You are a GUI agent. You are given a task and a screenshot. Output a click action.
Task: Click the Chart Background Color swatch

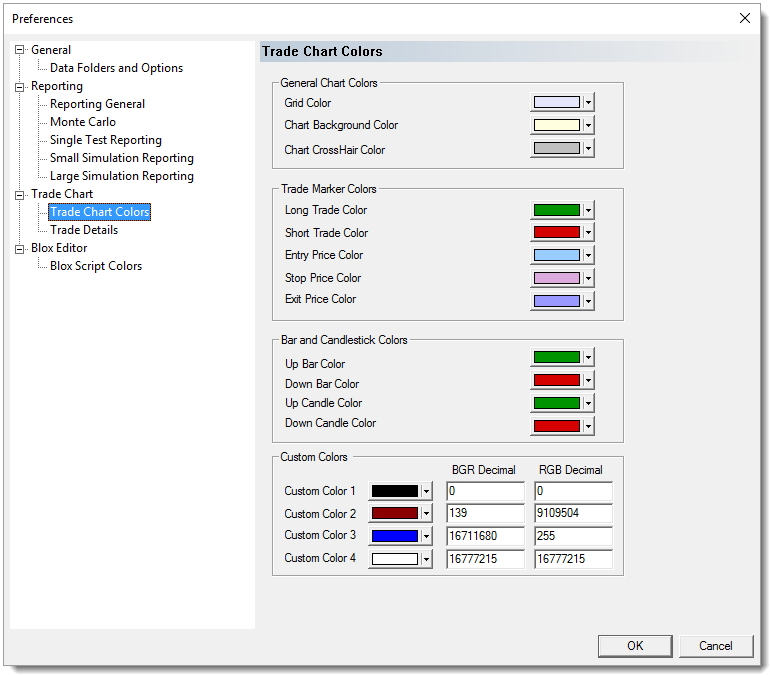(x=556, y=125)
